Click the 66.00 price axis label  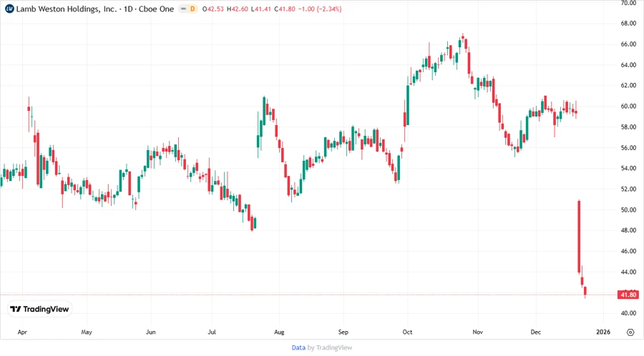point(628,44)
